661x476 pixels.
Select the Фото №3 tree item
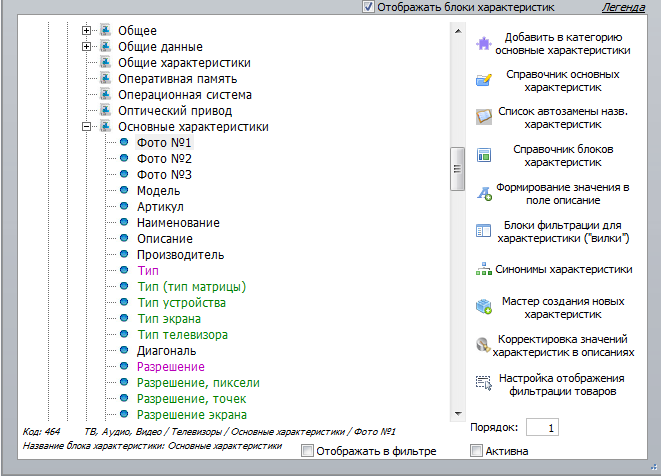pos(164,175)
